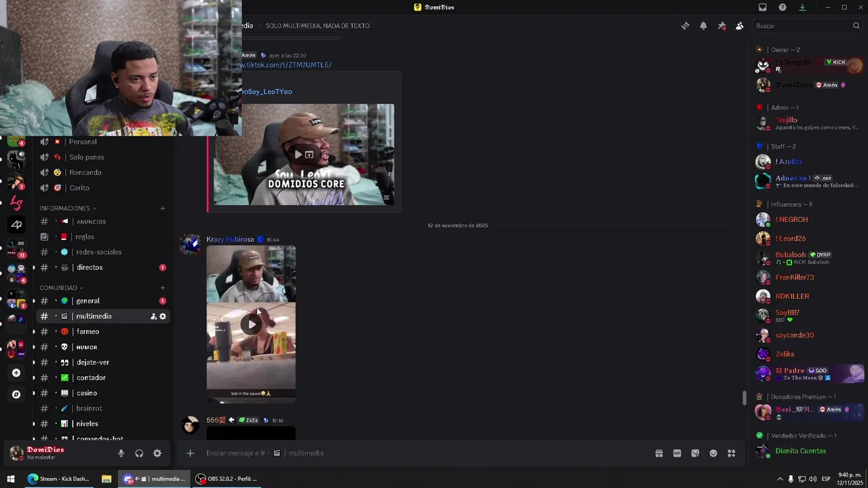Open Stream Kick Dashboard in taskbar
The image size is (868, 488).
(x=59, y=479)
